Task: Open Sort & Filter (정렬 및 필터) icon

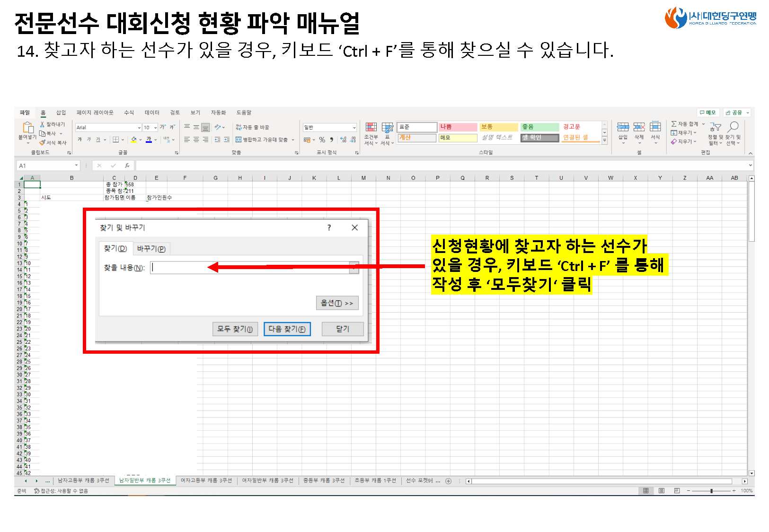Action: point(715,127)
